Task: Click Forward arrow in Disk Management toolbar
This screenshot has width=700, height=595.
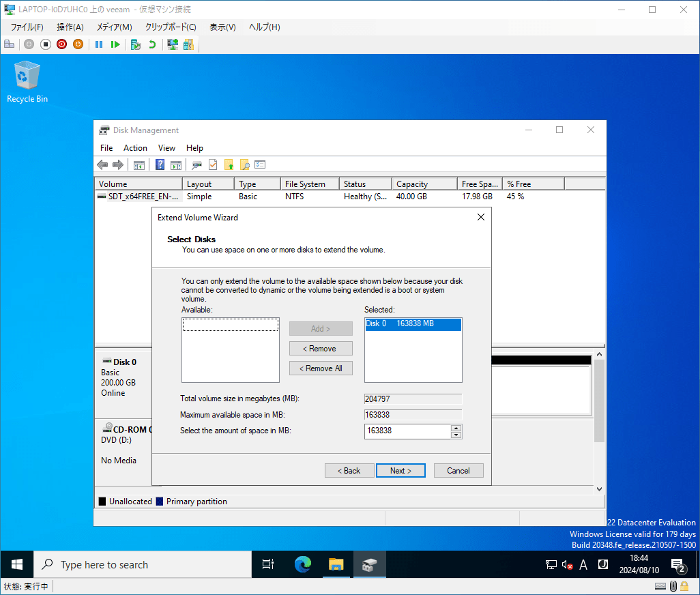Action: click(118, 164)
